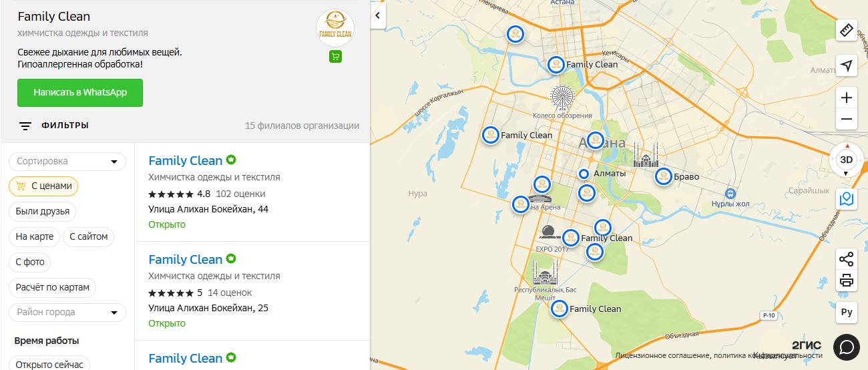Click the marker beside the arena icon

coord(521,204)
